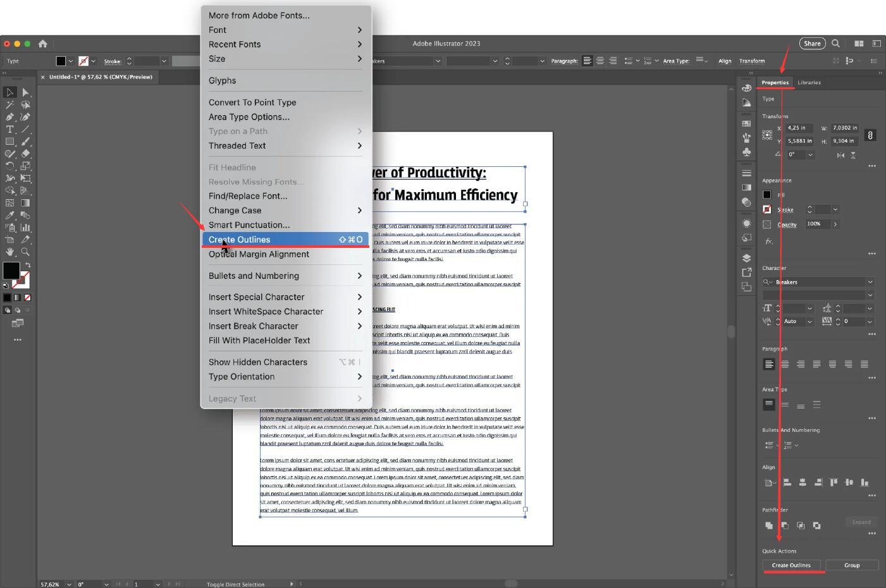Viewport: 886px width, 588px height.
Task: Select the Hand tool
Action: 9,252
